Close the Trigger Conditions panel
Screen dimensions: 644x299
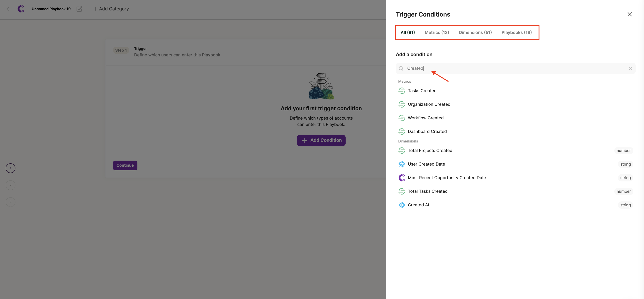click(629, 14)
